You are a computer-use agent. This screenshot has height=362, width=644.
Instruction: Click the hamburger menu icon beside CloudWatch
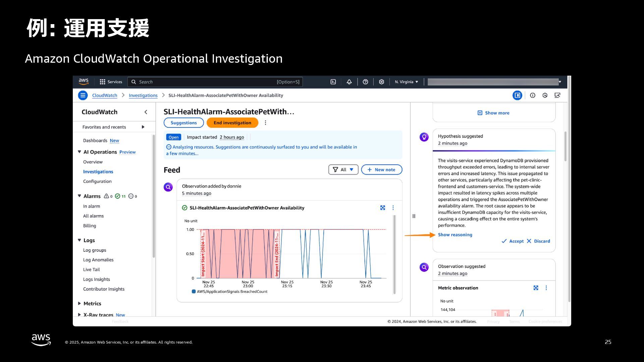[x=83, y=96]
